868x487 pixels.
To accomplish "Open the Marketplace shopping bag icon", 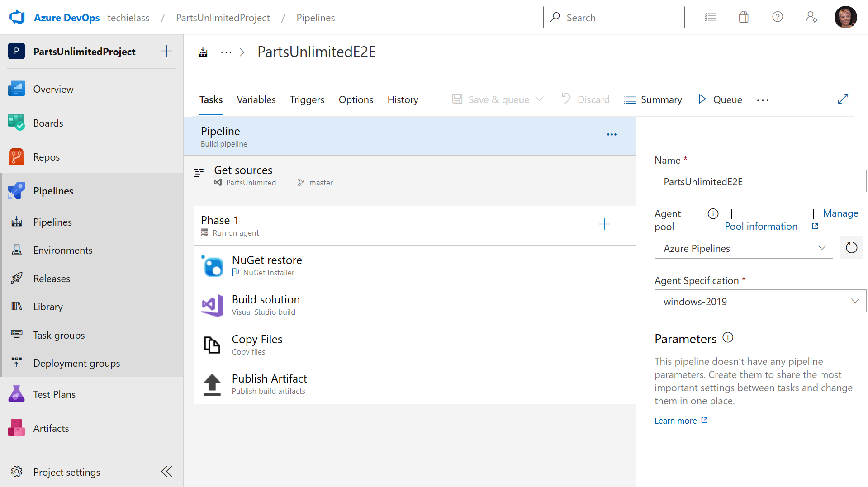I will click(743, 17).
